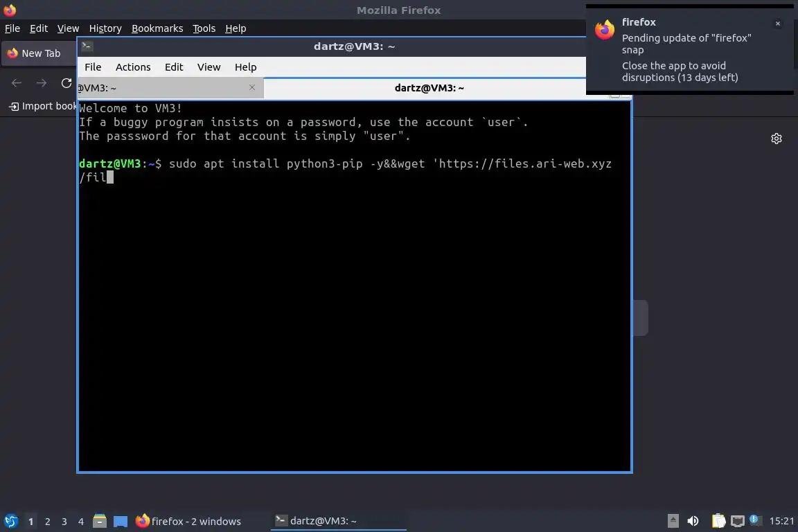This screenshot has width=798, height=532.
Task: Open Firefox File menu
Action: tap(12, 28)
